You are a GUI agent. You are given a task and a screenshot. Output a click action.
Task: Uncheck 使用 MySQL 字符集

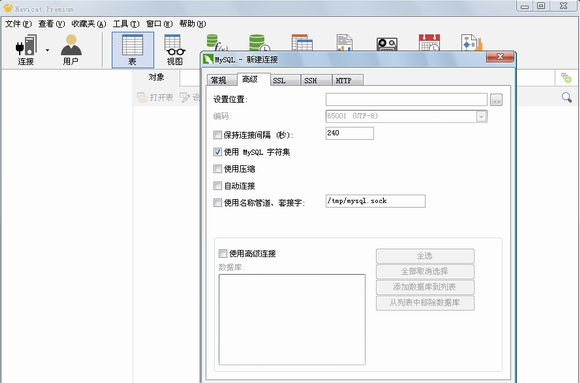click(218, 152)
